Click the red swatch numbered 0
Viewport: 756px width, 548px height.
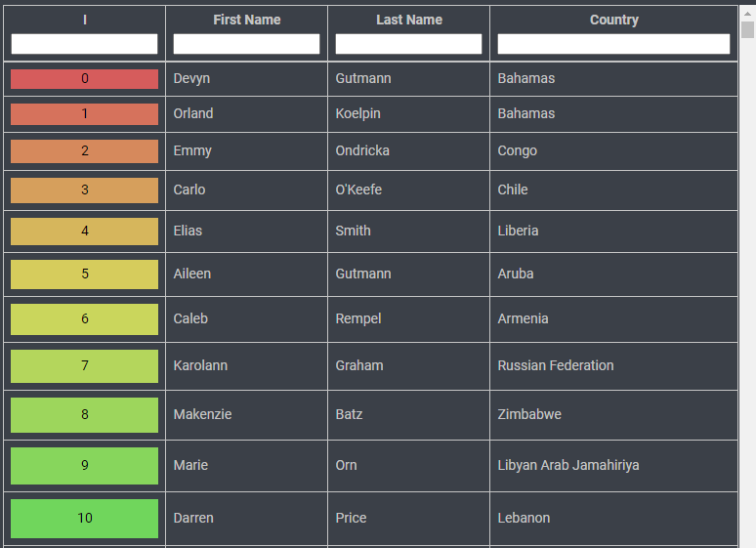pos(84,79)
